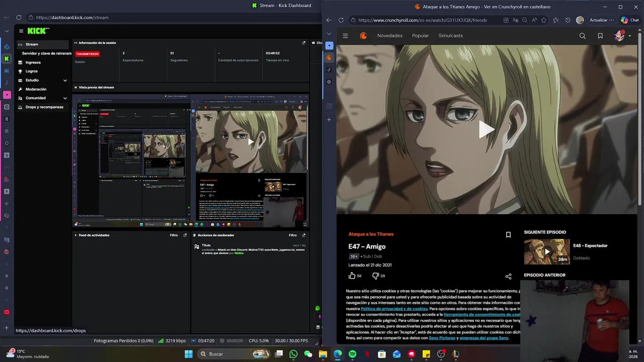The height and width of the screenshot is (362, 644).
Task: Add Crunchyroll page to favorites star
Action: click(543, 20)
